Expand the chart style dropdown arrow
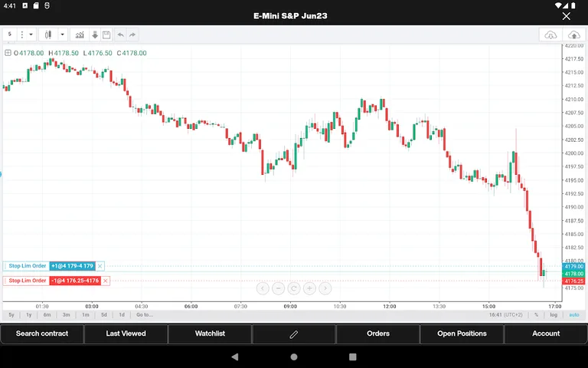The image size is (588, 368). (x=62, y=35)
